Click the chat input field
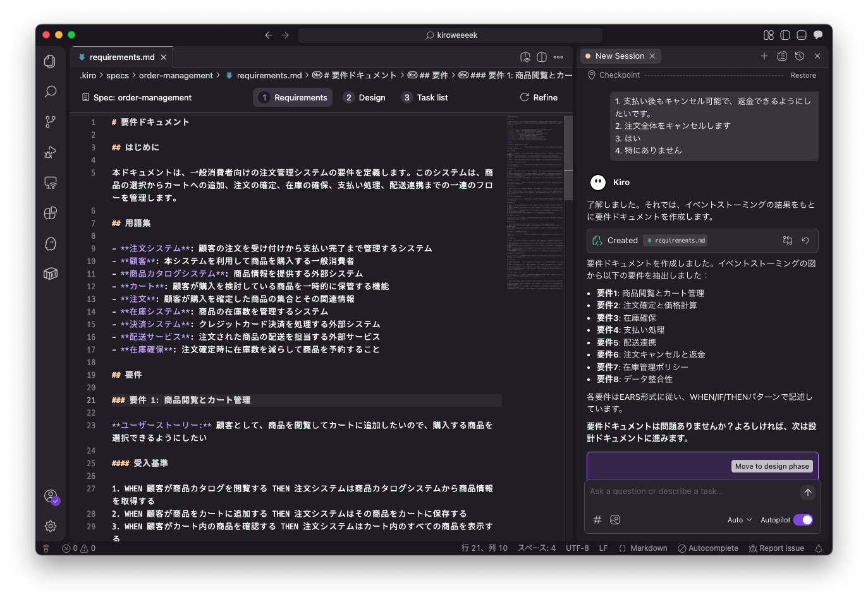 coord(692,491)
